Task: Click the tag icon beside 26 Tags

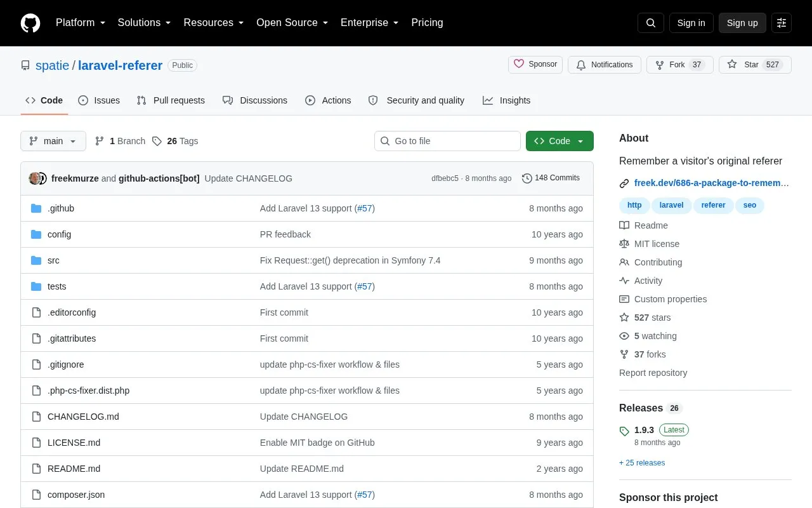Action: click(x=157, y=141)
